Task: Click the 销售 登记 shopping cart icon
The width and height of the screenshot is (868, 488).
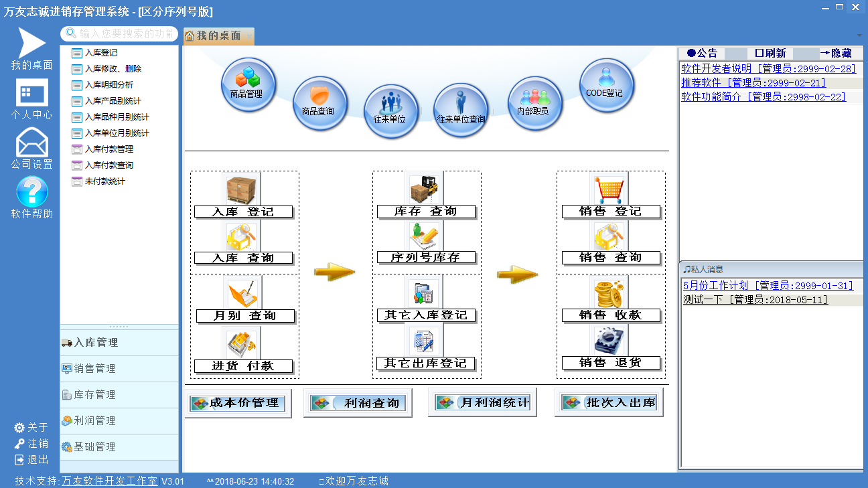Action: 609,189
